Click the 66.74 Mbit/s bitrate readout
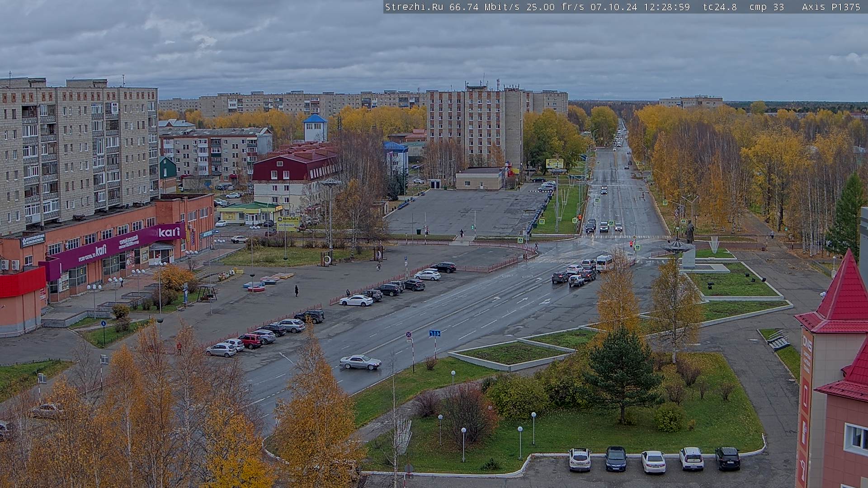 pos(484,7)
